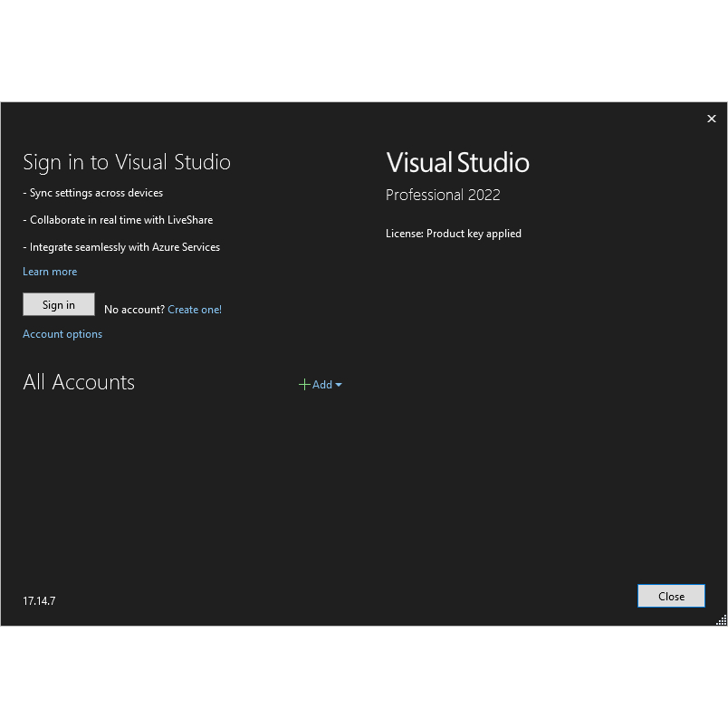Click the License: Product key applied text
This screenshot has height=728, width=728.
453,234
